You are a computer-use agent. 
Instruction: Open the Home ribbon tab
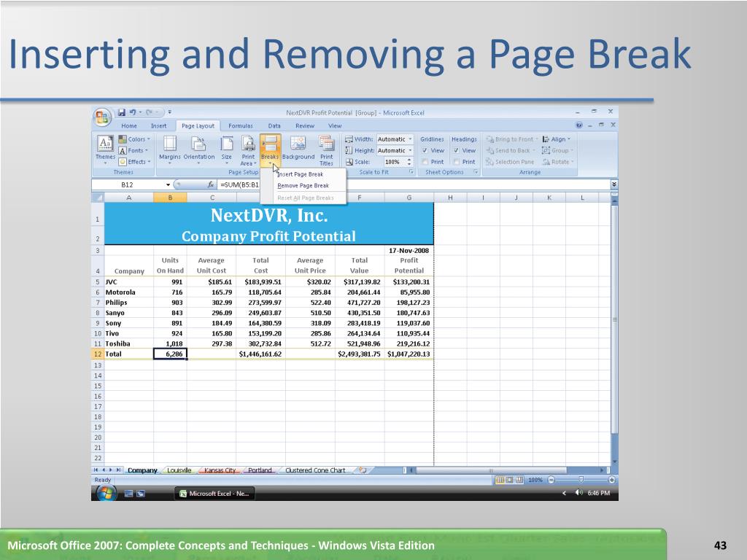(x=128, y=125)
